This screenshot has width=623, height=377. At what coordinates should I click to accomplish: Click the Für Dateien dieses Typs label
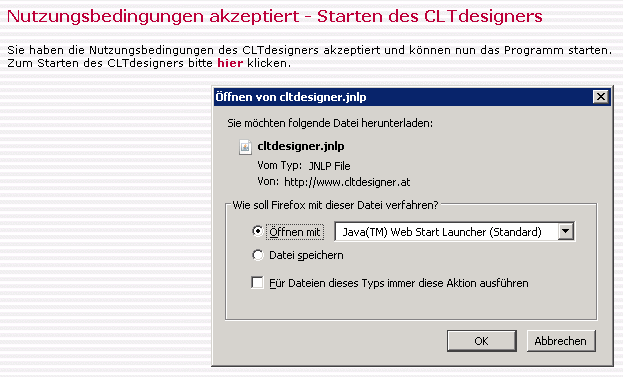(399, 283)
